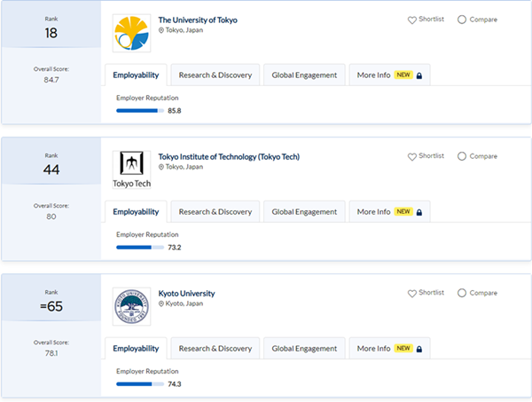
Task: Click overall score 78.1
Action: 51,353
